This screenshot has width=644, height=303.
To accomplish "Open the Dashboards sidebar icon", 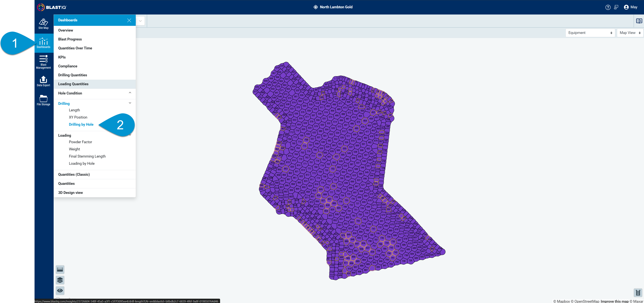I will tap(43, 43).
